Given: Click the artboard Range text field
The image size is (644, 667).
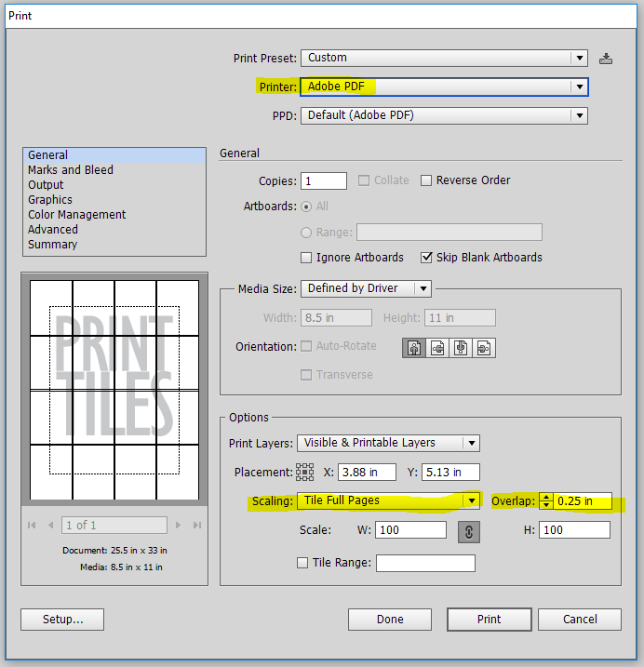Looking at the screenshot, I should click(449, 233).
